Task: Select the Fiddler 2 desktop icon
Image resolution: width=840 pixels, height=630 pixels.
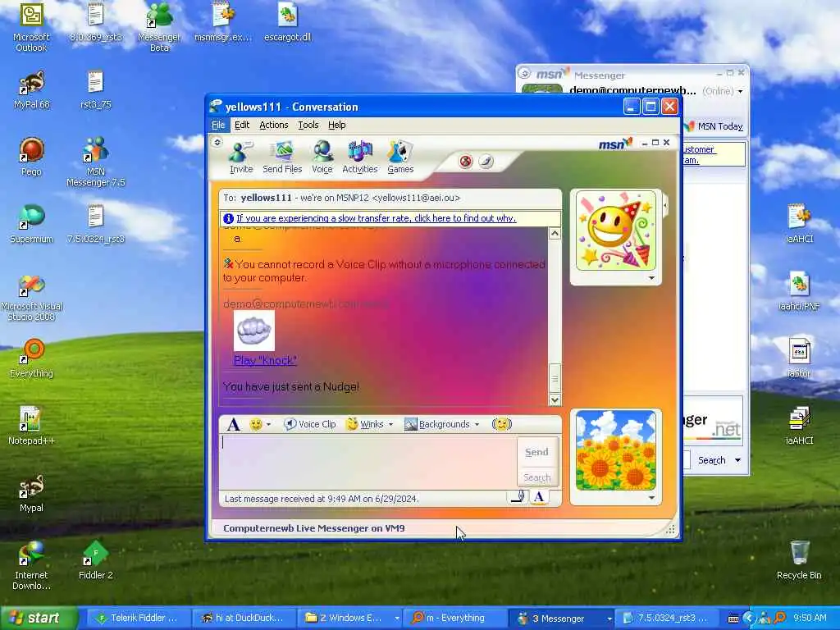Action: coord(96,560)
